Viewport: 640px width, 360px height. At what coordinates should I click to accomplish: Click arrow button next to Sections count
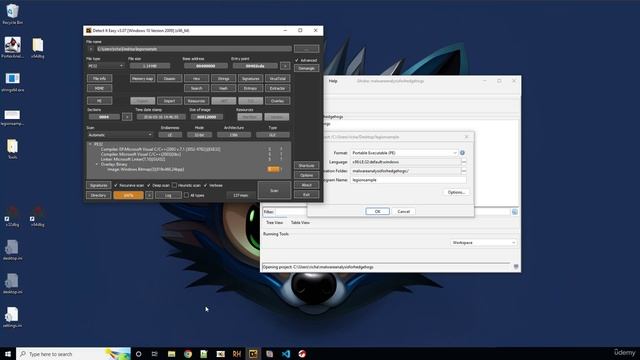(x=127, y=117)
